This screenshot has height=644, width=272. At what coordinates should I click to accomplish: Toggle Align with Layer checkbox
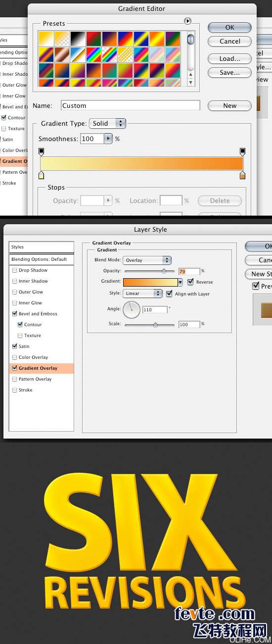tap(170, 294)
